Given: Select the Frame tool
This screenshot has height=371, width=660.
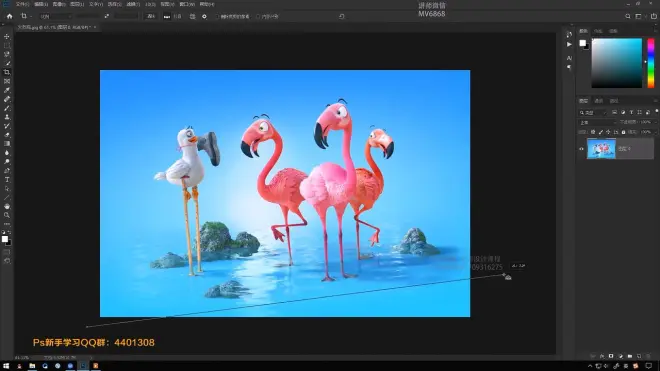Looking at the screenshot, I should click(7, 81).
